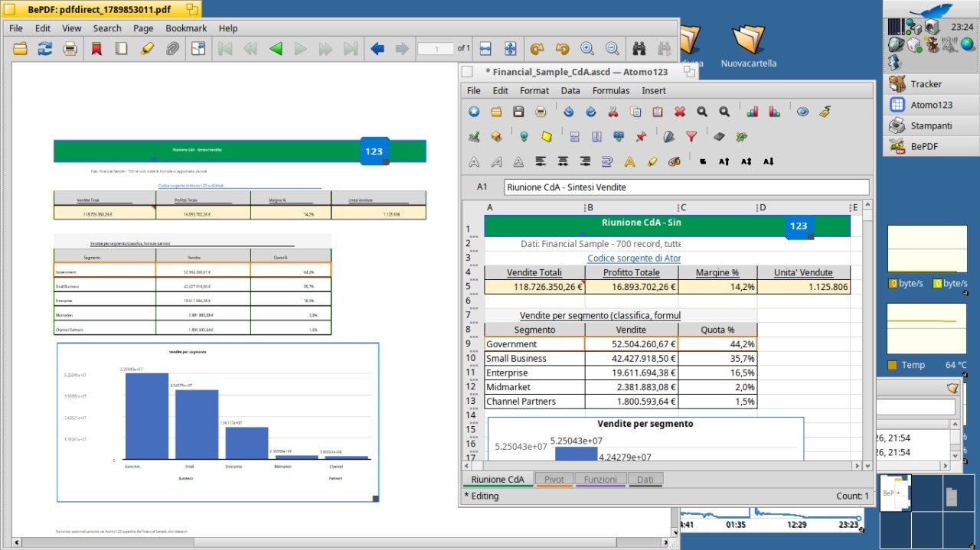The image size is (980, 550).
Task: Rotate the PDF page clockwise
Action: 537,49
